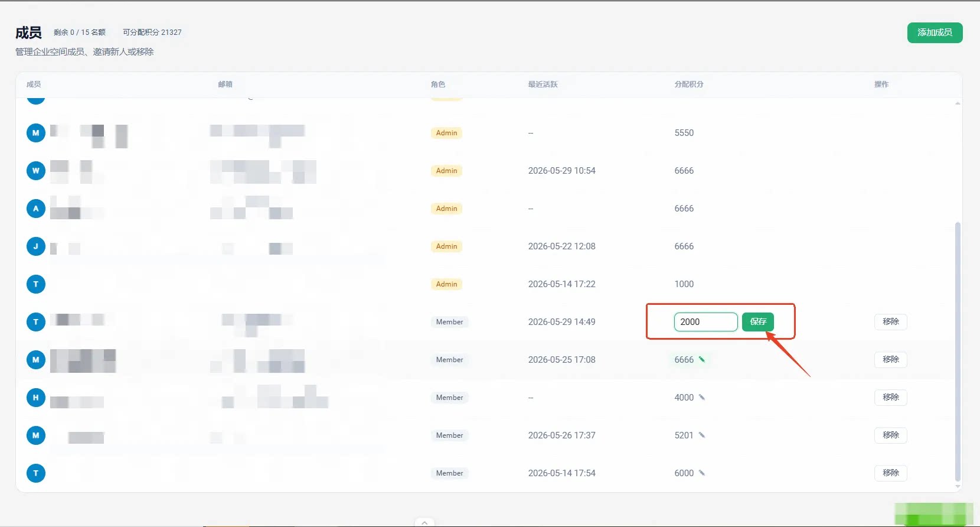Click the M avatar in the 5201 row
This screenshot has width=980, height=527.
[x=36, y=435]
